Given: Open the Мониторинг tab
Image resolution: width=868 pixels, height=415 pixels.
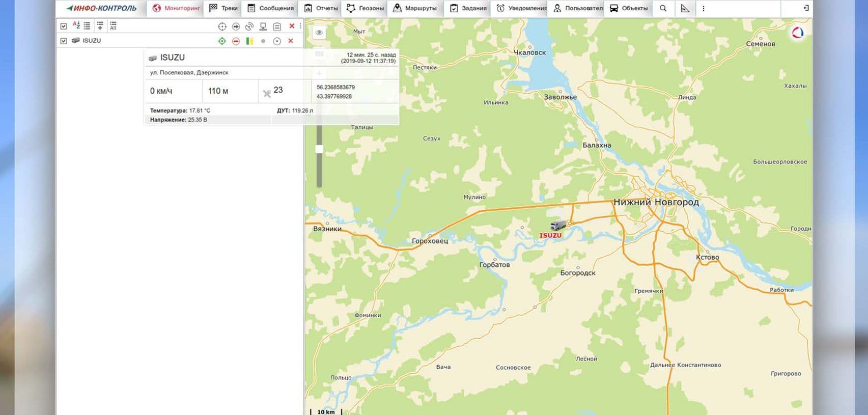Looking at the screenshot, I should tap(175, 8).
